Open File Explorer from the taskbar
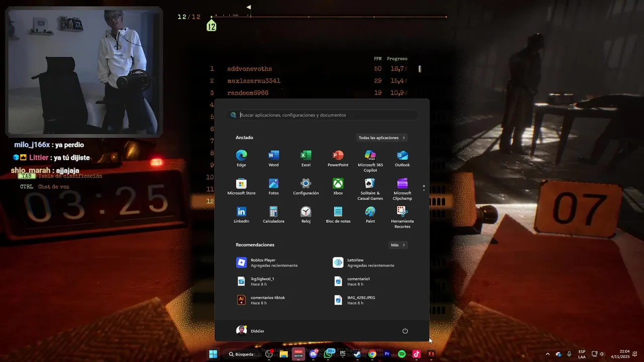 [284, 354]
